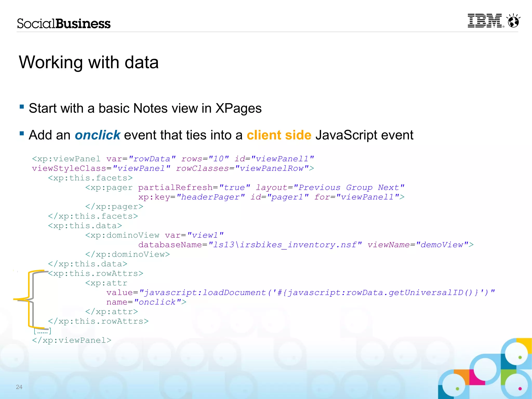Click the "[......]" placeholder in code
The height and width of the screenshot is (399, 532).
tap(42, 331)
